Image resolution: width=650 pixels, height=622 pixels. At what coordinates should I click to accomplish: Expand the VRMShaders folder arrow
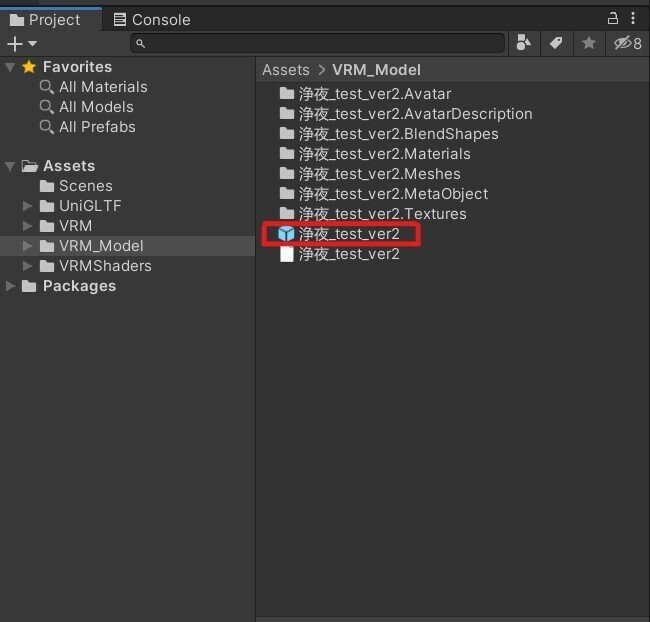pyautogui.click(x=27, y=266)
